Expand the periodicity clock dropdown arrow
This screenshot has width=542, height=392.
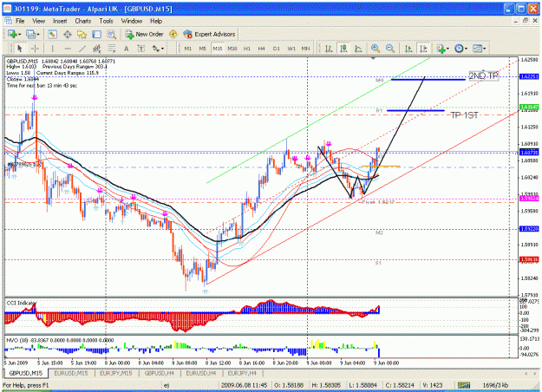click(x=467, y=49)
